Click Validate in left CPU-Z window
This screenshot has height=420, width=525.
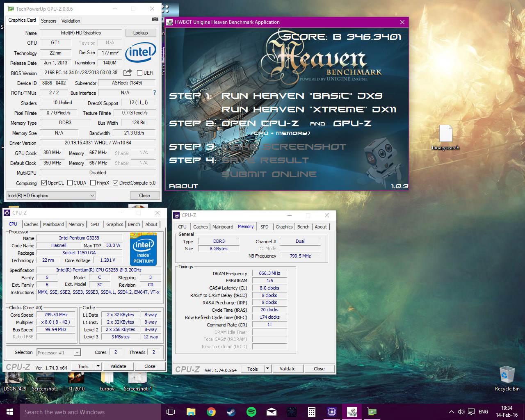click(x=118, y=366)
